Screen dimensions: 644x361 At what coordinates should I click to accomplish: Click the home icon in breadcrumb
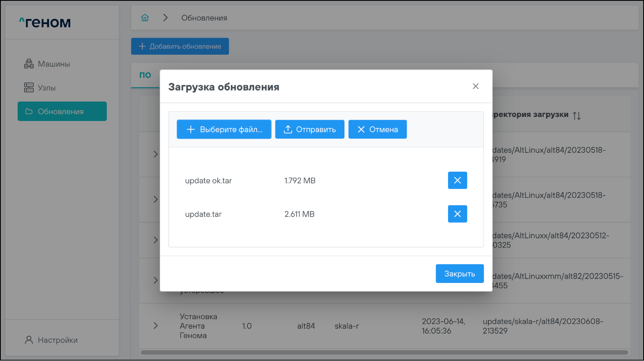145,18
